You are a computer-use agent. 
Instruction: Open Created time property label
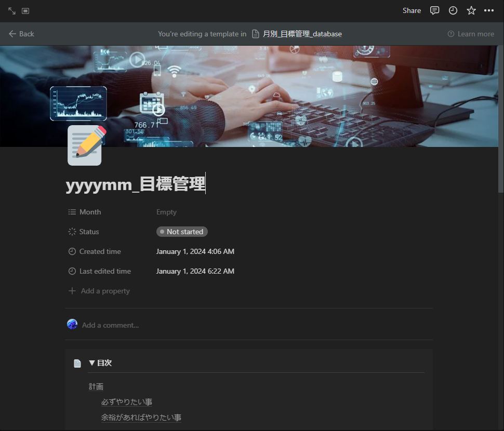(95, 251)
